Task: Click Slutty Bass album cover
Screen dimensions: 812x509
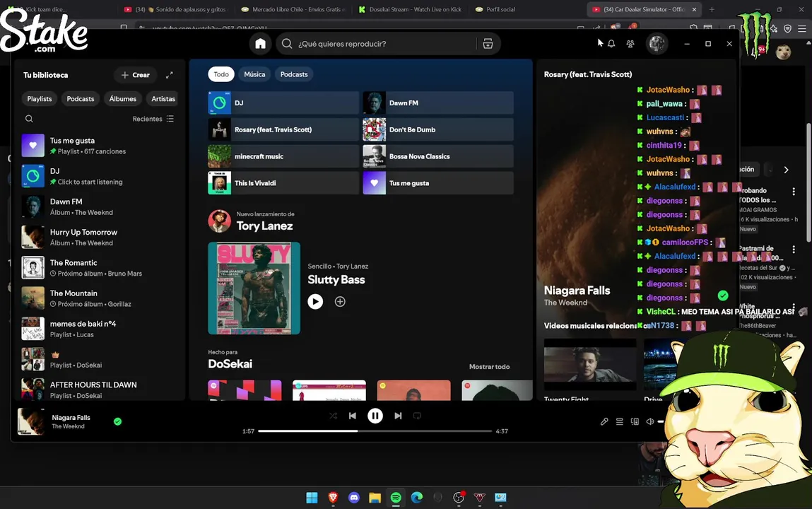Action: [254, 288]
